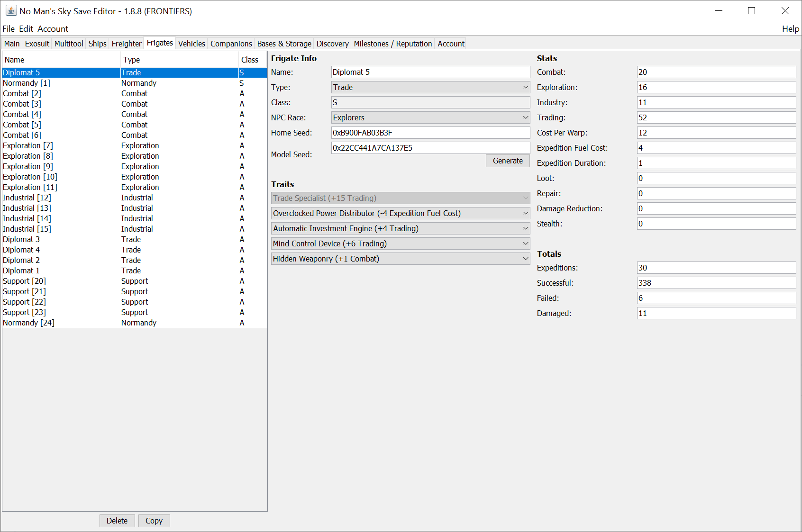Click the Model Seed input field

click(x=430, y=148)
